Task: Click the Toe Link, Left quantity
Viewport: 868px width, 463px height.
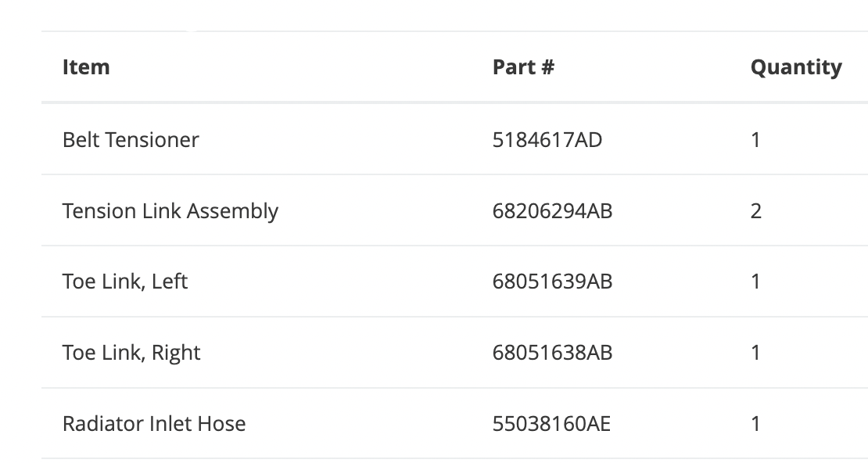Action: 755,282
